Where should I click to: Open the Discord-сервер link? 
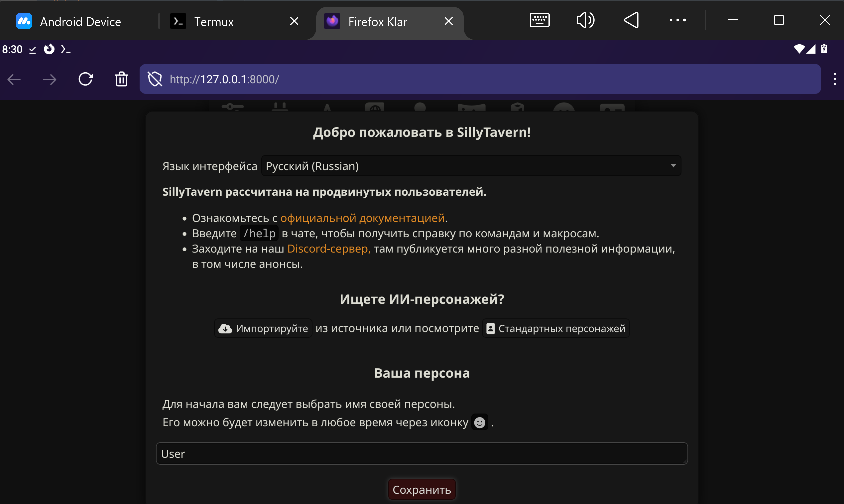point(328,249)
